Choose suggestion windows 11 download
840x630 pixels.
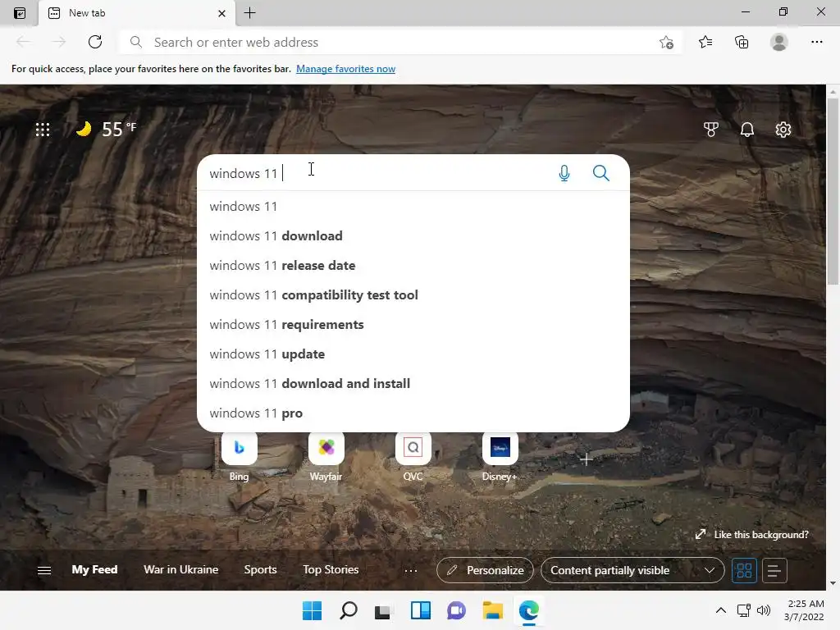[x=413, y=235]
